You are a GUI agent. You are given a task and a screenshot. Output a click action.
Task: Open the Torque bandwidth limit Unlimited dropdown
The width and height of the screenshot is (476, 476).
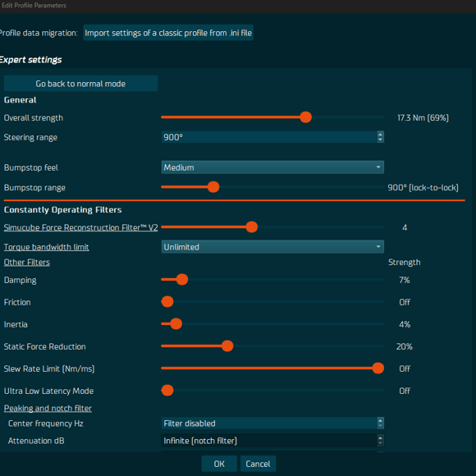272,247
